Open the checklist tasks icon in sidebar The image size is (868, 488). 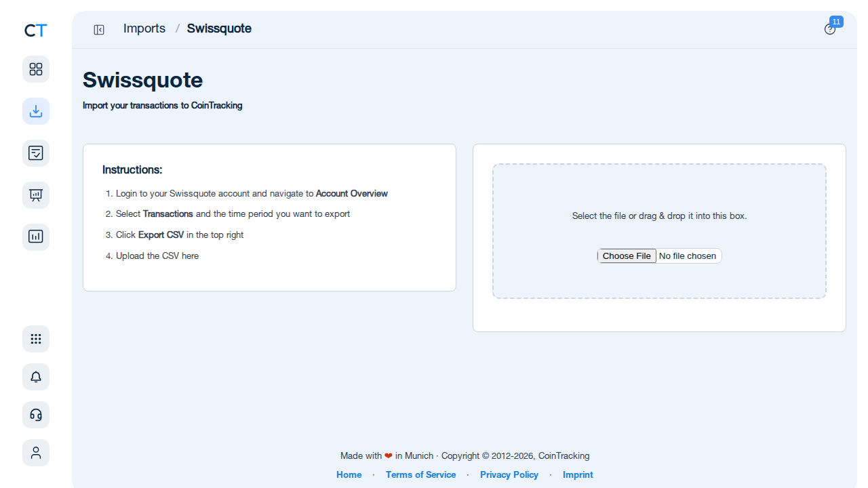pyautogui.click(x=36, y=153)
